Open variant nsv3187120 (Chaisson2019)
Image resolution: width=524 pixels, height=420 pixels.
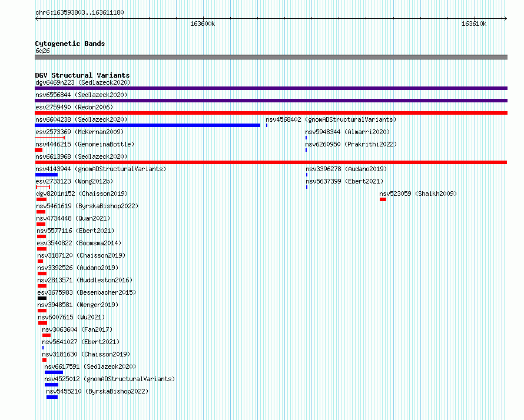coord(81,255)
